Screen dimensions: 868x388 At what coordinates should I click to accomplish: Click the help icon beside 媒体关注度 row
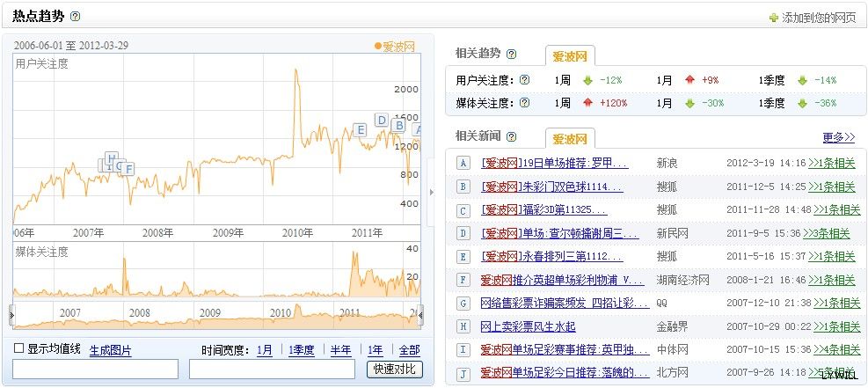(525, 103)
